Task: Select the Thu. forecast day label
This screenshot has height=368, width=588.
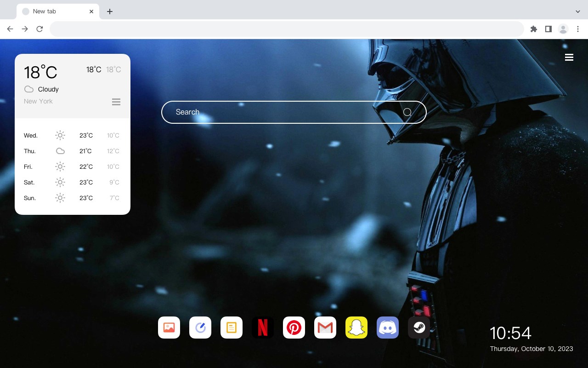Action: (30, 151)
